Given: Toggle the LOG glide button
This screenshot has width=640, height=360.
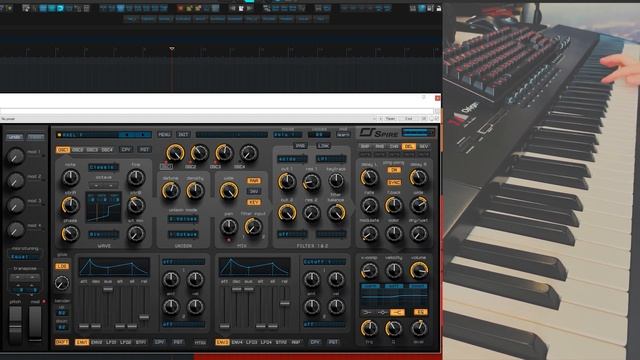Looking at the screenshot, I should 62,266.
